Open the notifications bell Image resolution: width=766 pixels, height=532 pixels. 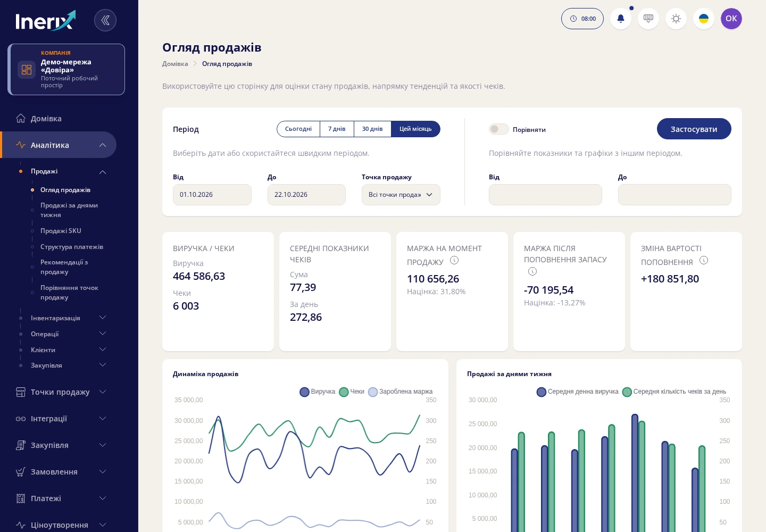(x=621, y=19)
